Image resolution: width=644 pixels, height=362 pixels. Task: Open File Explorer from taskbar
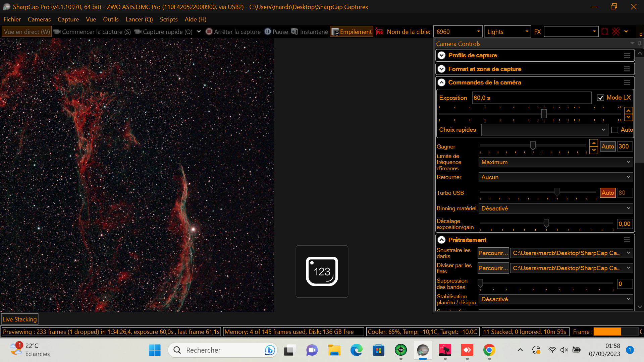[x=334, y=350]
